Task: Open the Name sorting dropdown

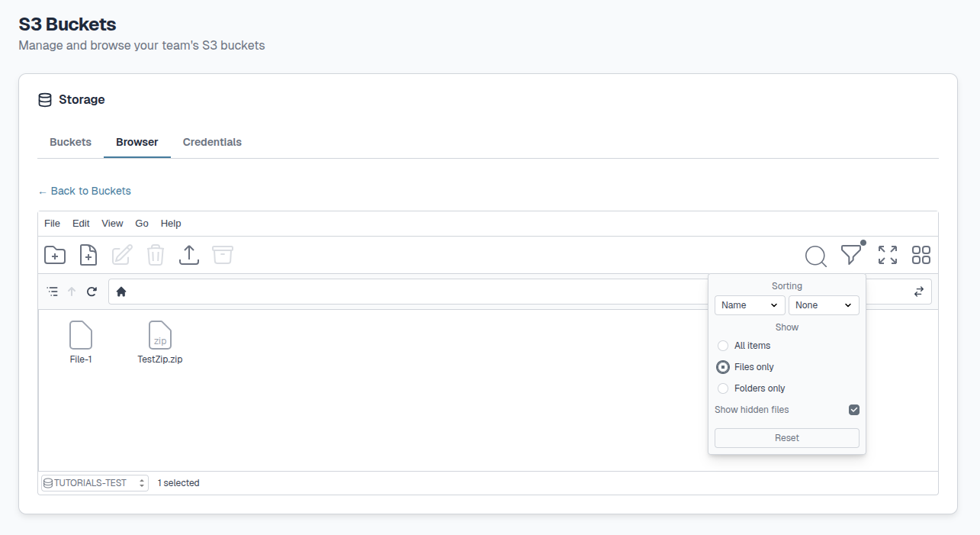Action: coord(750,305)
